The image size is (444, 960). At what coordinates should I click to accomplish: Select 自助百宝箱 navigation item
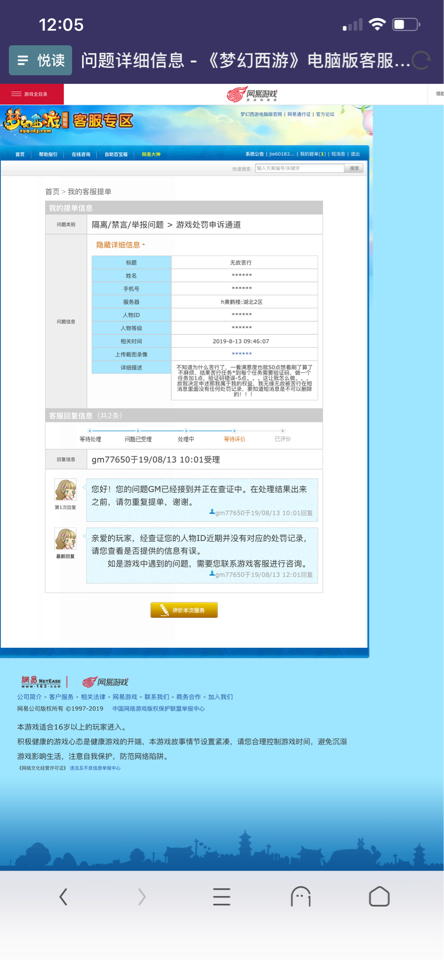(116, 154)
